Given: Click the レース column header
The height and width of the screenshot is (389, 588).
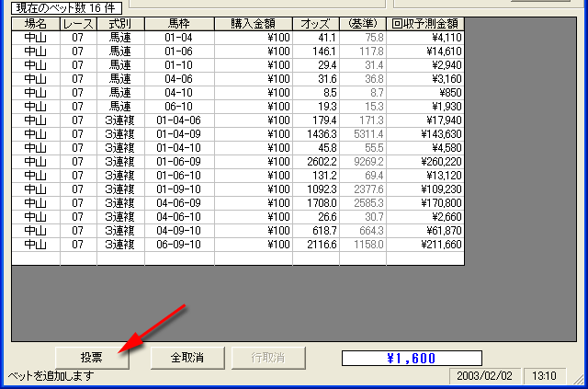Looking at the screenshot, I should 77,23.
